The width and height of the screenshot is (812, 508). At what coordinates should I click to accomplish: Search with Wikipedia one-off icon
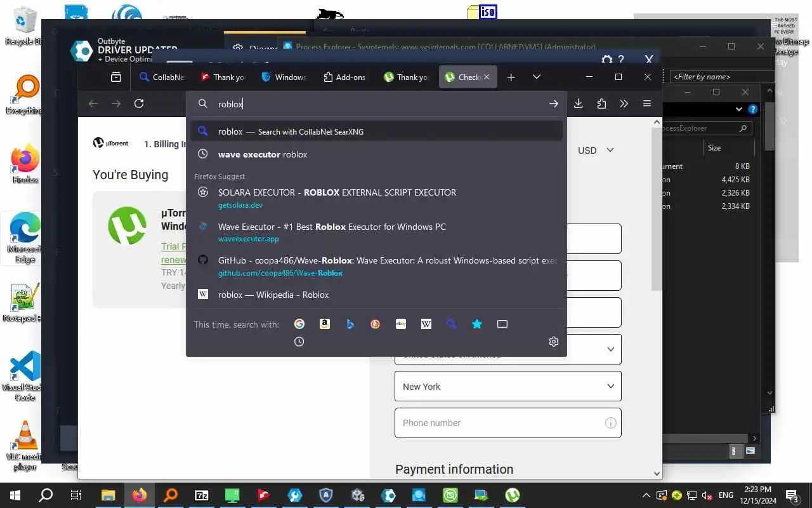point(426,324)
